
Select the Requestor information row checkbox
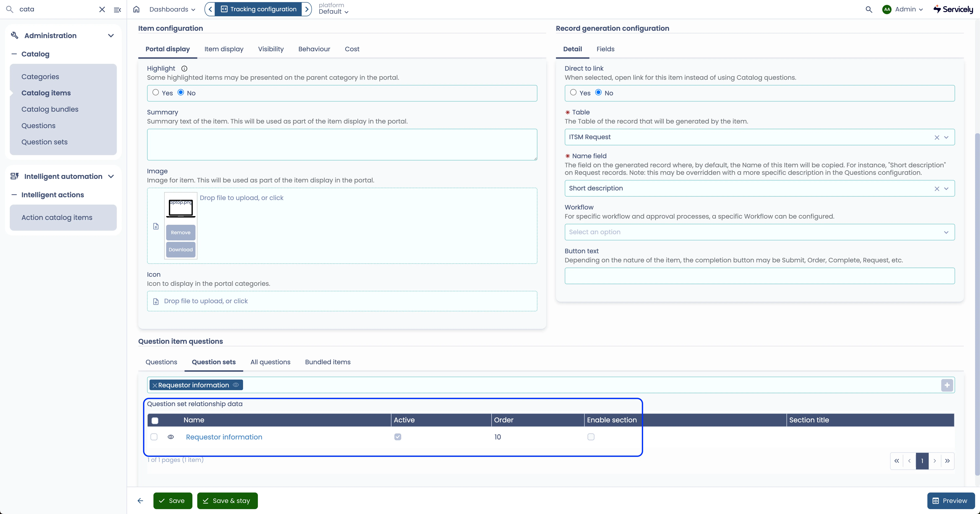coord(154,437)
